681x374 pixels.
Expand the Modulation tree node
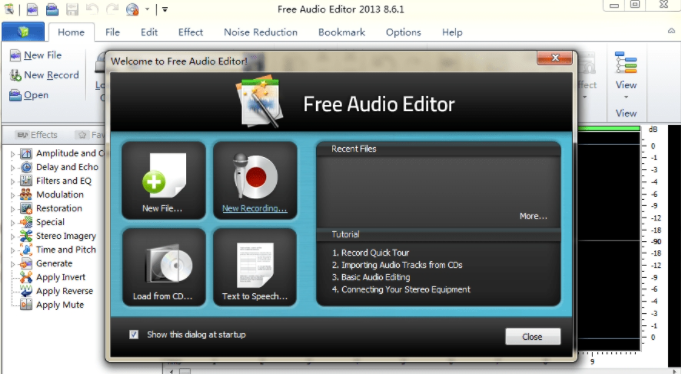click(13, 195)
